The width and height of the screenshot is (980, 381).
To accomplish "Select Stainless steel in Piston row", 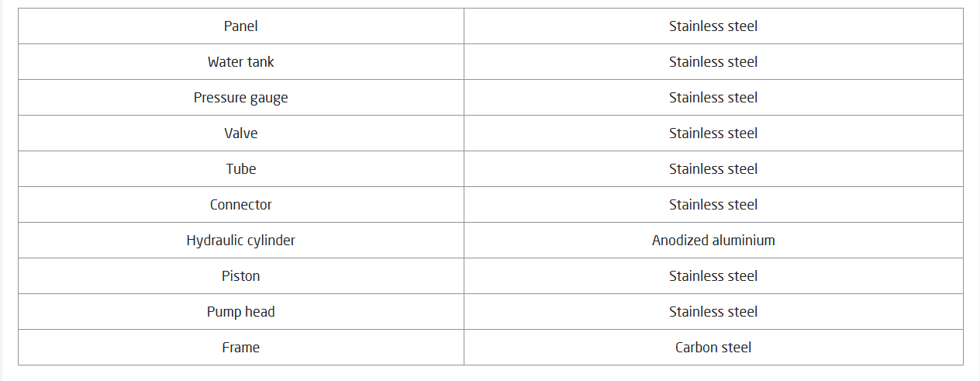I will [x=713, y=276].
